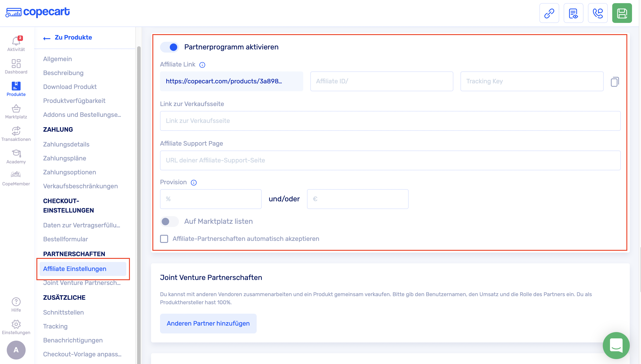This screenshot has height=364, width=641.
Task: Go to Marktplatz in sidebar
Action: pyautogui.click(x=16, y=111)
